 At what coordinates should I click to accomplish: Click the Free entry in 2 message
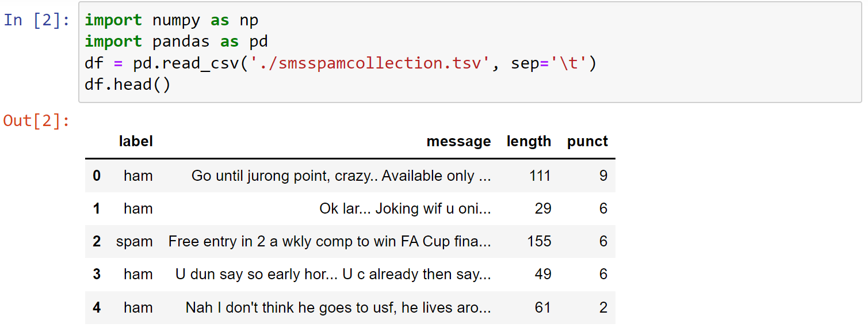pyautogui.click(x=330, y=241)
